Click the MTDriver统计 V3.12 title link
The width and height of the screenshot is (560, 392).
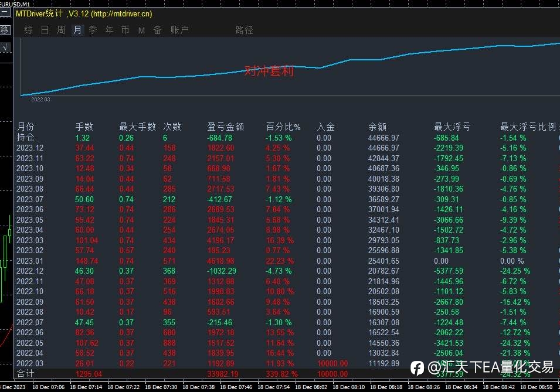point(84,14)
